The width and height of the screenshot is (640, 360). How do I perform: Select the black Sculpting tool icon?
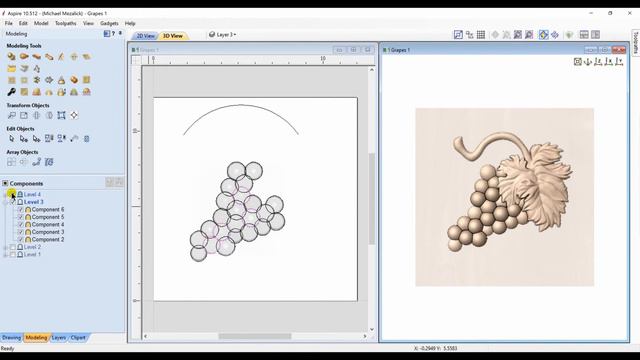[11, 92]
